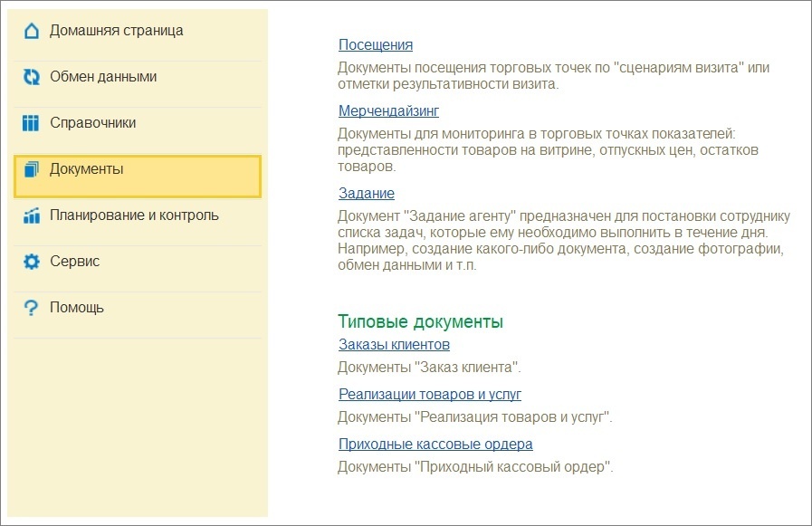Open the Заказы клиентов link
This screenshot has width=812, height=526.
click(394, 344)
